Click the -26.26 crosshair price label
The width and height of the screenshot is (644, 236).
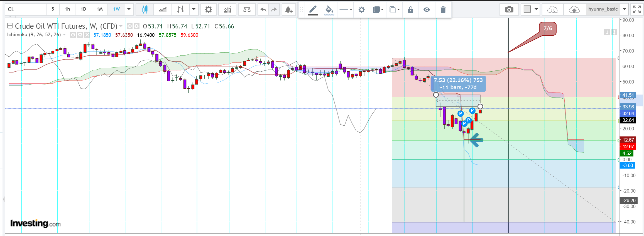629,200
